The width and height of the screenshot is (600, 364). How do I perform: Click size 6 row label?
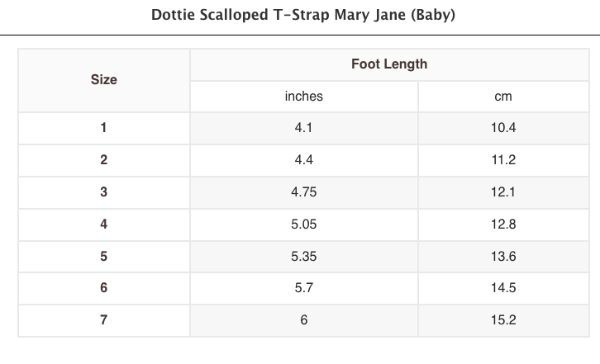[103, 288]
